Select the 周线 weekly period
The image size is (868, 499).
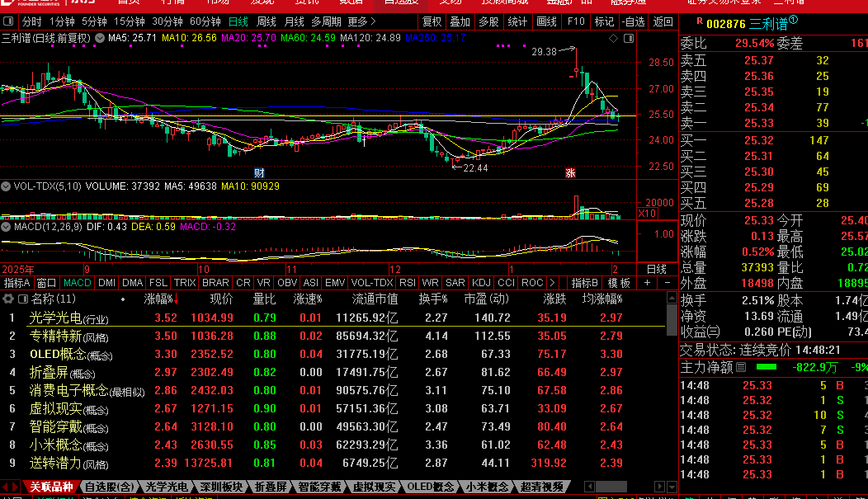(x=267, y=21)
